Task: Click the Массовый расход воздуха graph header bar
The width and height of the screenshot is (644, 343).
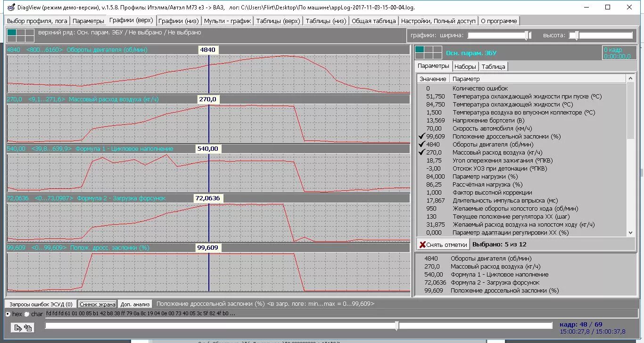Action: [x=208, y=99]
